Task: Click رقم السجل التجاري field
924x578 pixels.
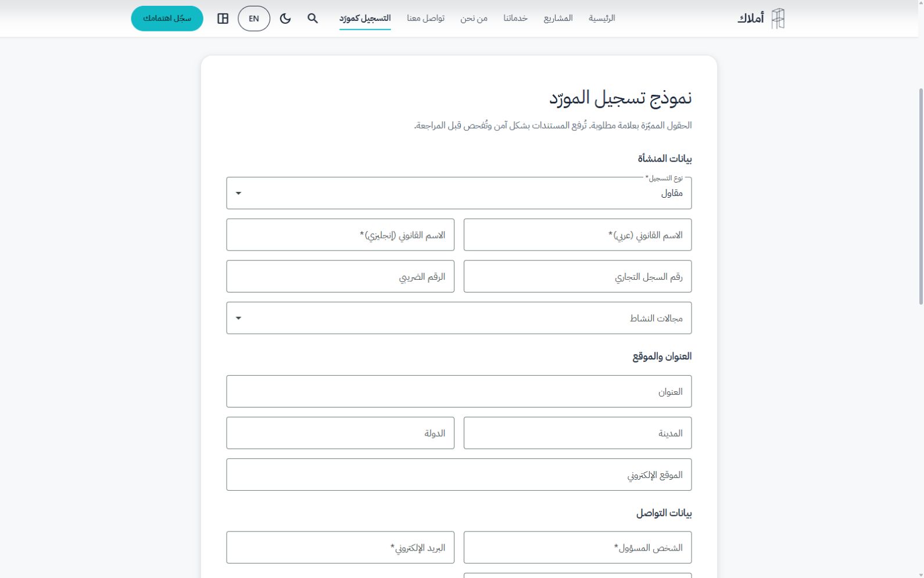Action: 578,277
